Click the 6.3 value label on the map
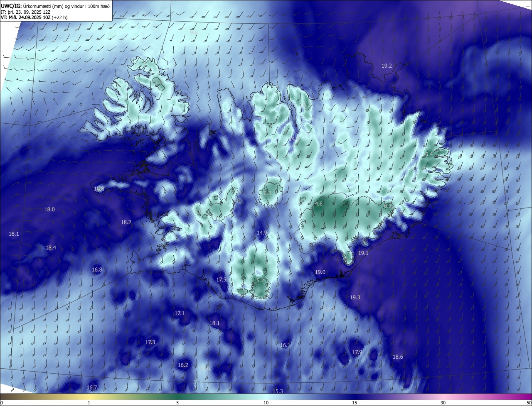This screenshot has width=532, height=406. (x=267, y=193)
